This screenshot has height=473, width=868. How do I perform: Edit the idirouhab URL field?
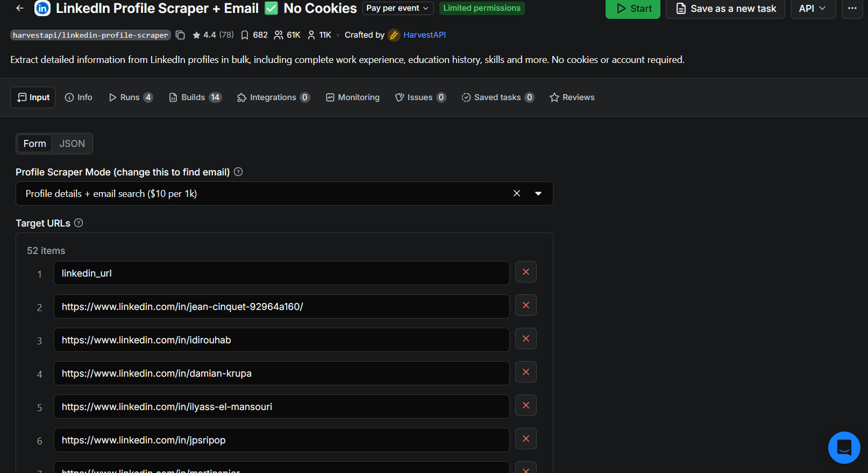[282, 340]
